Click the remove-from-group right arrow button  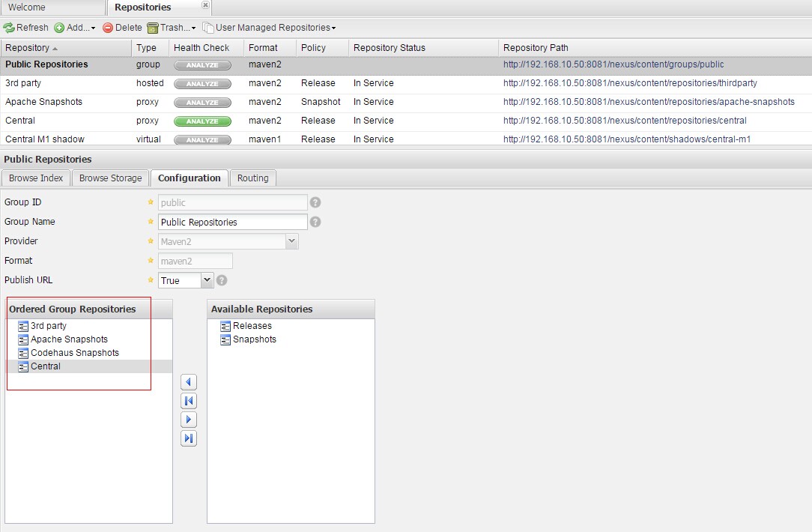189,420
